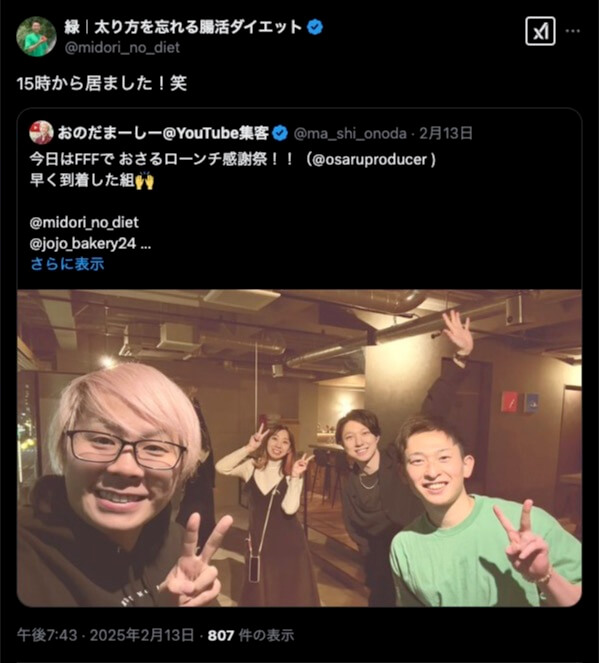Viewport: 599px width, 663px height.
Task: Open the three-dot more options menu
Action: (573, 31)
